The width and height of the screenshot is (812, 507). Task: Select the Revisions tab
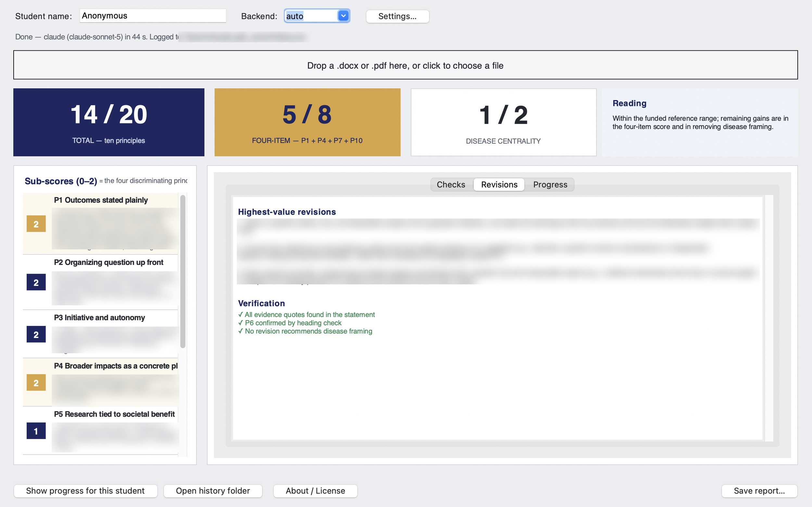pos(499,184)
